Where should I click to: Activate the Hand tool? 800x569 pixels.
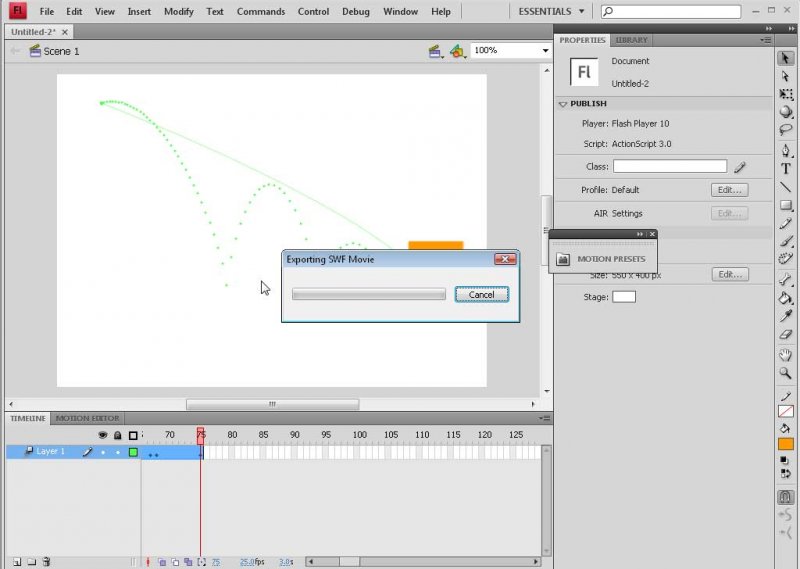pyautogui.click(x=786, y=354)
